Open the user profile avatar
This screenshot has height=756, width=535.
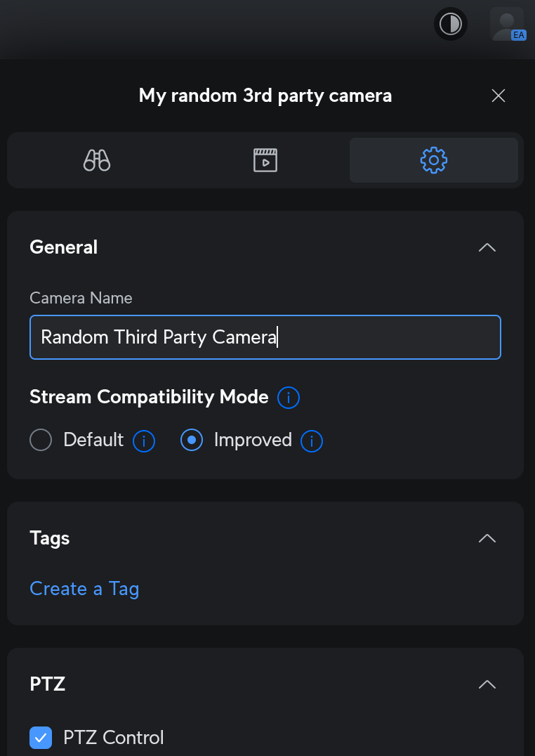(x=507, y=25)
